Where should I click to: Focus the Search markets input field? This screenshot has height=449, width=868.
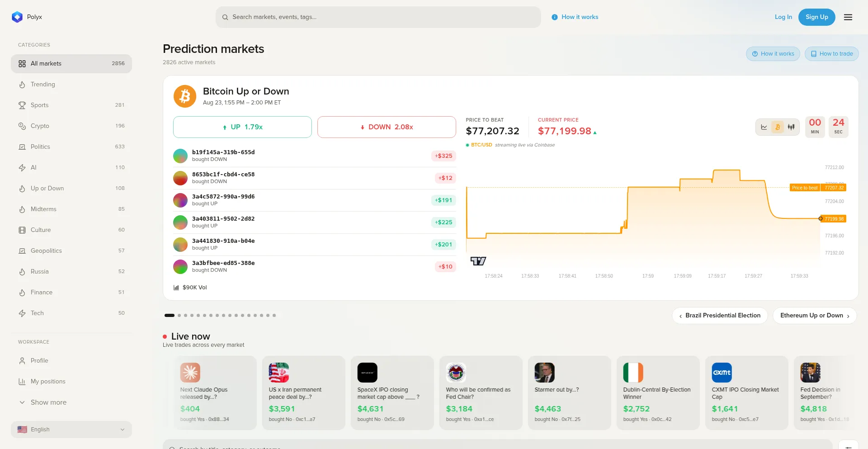coord(378,17)
